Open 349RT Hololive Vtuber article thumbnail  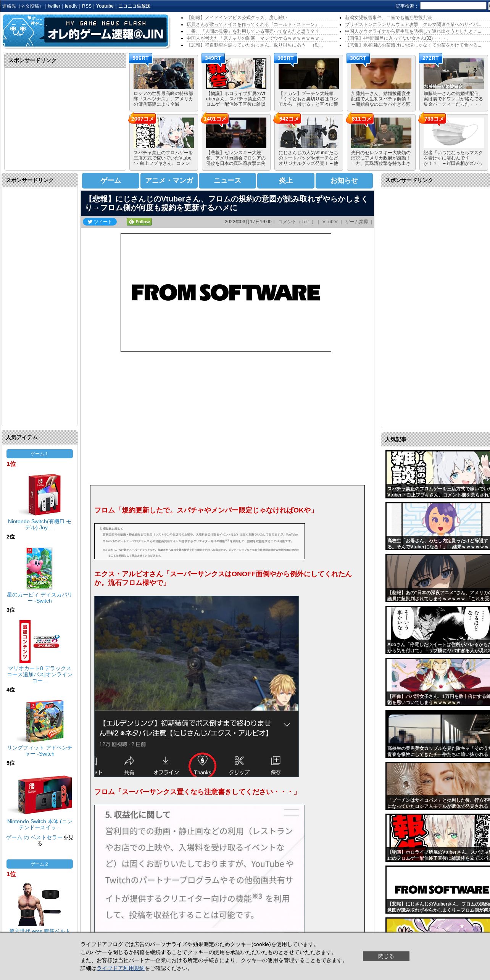[236, 74]
